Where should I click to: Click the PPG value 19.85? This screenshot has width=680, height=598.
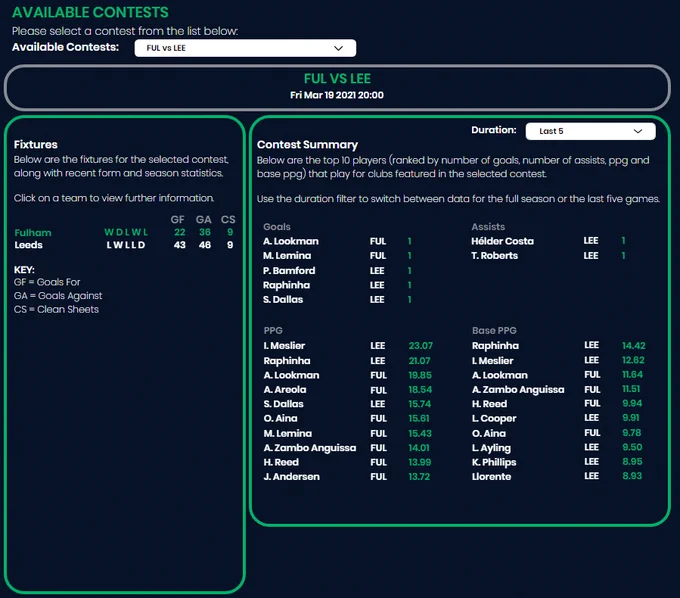coord(420,375)
